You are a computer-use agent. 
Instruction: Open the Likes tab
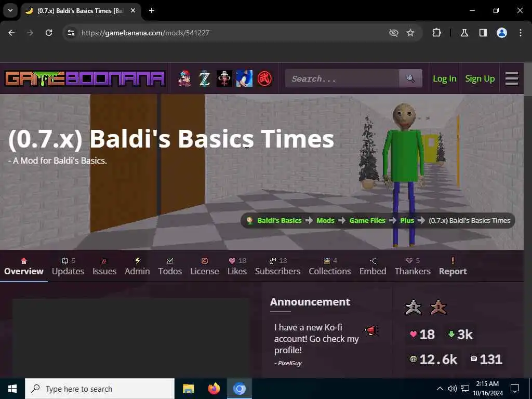coord(237,267)
